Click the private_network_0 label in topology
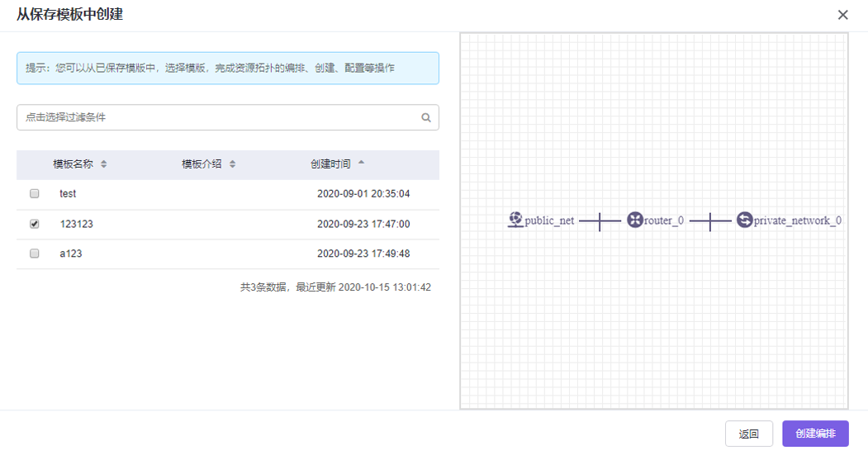The height and width of the screenshot is (455, 868). pyautogui.click(x=798, y=221)
